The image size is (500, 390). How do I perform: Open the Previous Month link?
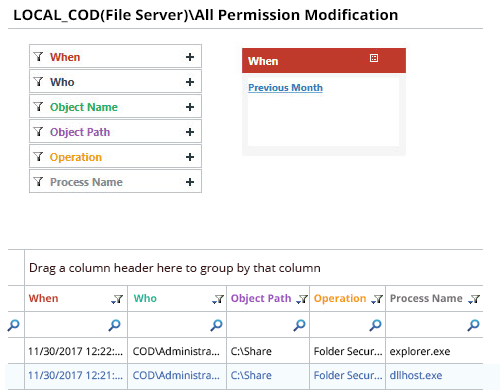(x=285, y=88)
